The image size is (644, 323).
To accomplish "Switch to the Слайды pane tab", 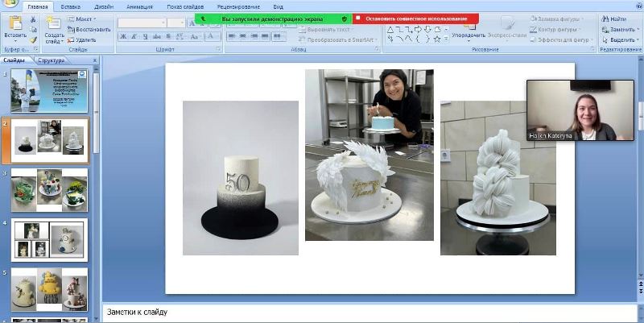I will click(14, 60).
